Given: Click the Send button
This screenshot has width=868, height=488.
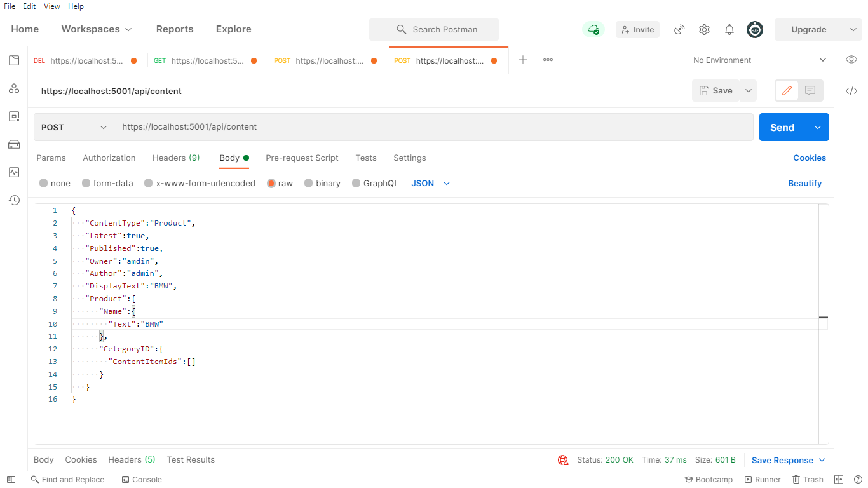Looking at the screenshot, I should coord(782,127).
